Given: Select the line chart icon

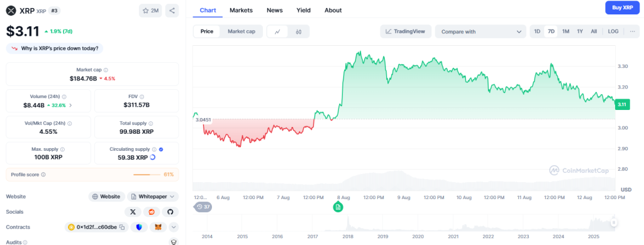Looking at the screenshot, I should click(x=277, y=31).
